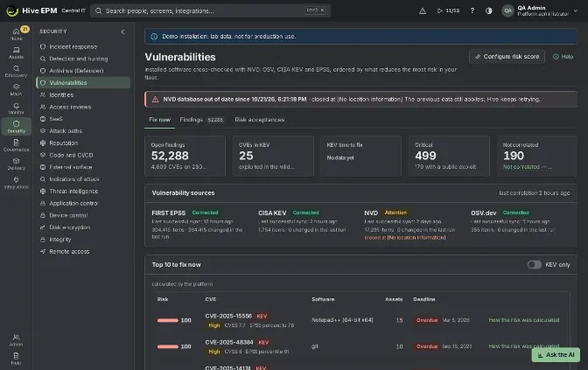Click the Ask the AI button
The image size is (588, 370).
[x=556, y=354]
